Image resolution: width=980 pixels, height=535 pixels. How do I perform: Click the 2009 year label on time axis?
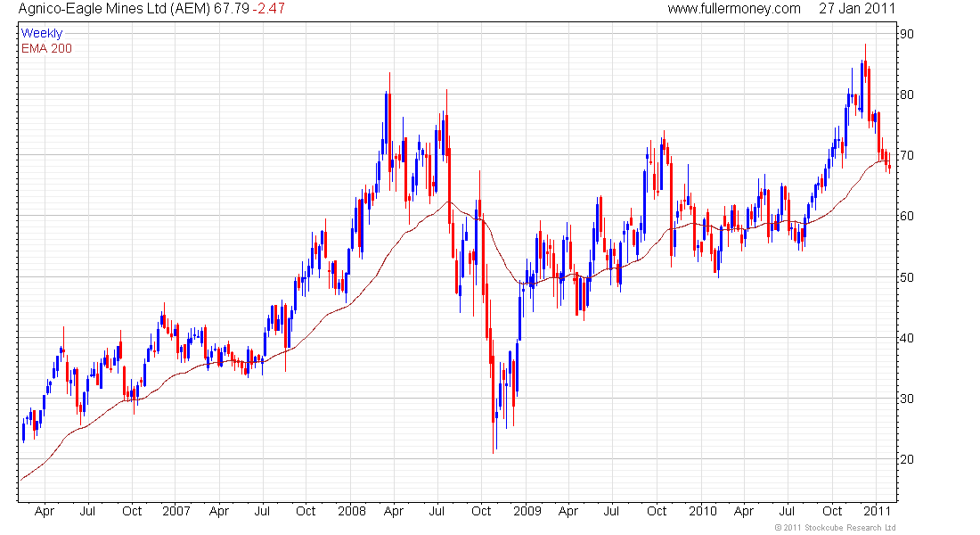[x=527, y=512]
